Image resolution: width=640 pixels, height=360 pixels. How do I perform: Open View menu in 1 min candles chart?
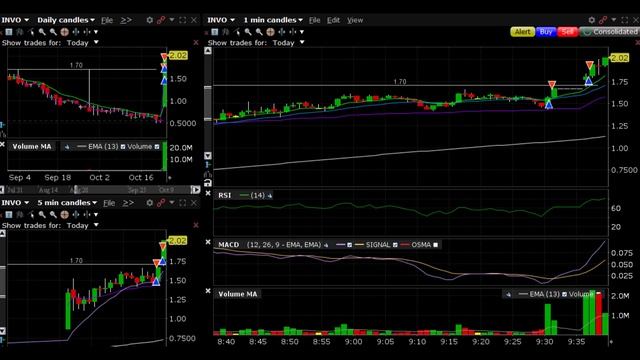pos(355,20)
